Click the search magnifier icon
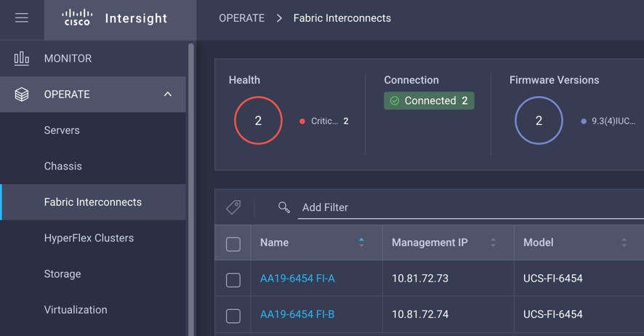Screen dimensions: 644x336 (283, 207)
